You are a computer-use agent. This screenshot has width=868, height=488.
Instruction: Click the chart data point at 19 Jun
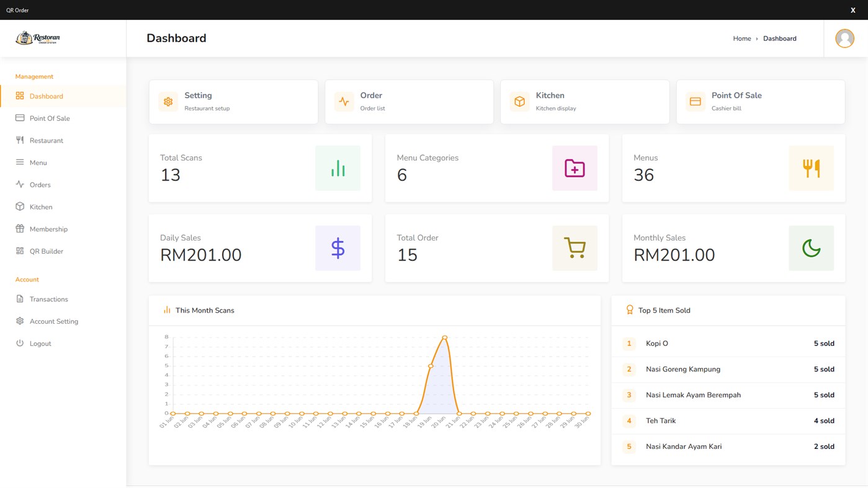(x=431, y=366)
